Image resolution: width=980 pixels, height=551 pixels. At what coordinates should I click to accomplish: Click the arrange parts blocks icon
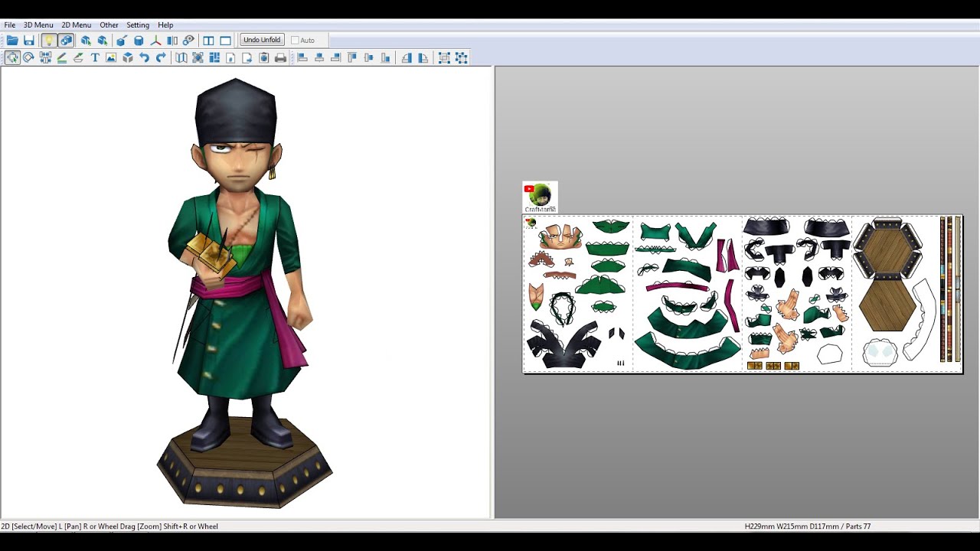214,58
